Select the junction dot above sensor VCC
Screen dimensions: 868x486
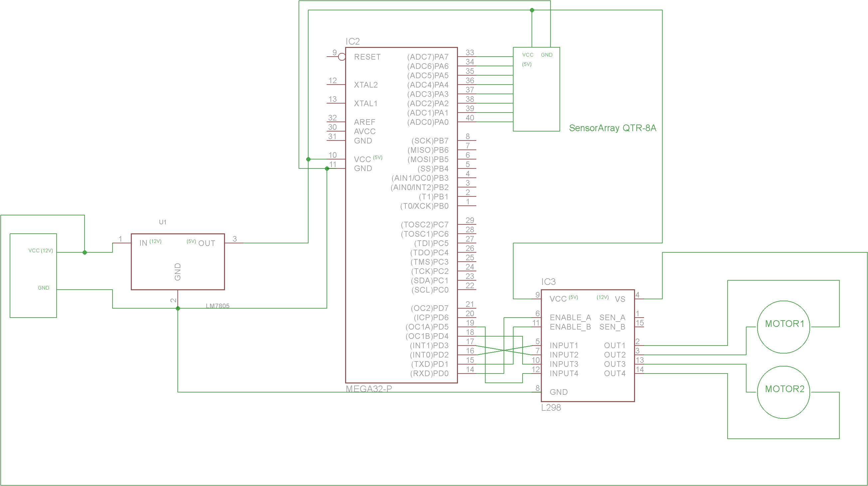click(532, 10)
